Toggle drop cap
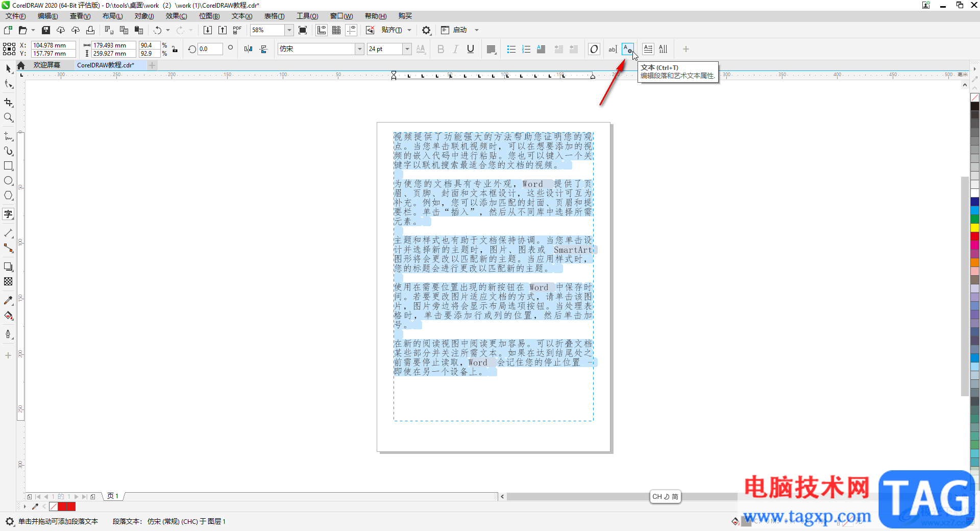980x531 pixels. click(x=541, y=49)
